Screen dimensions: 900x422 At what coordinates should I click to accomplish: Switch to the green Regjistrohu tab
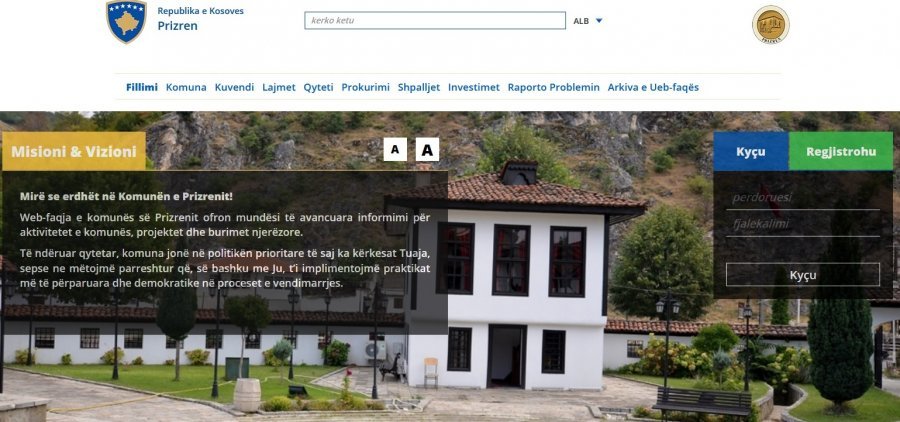point(841,152)
